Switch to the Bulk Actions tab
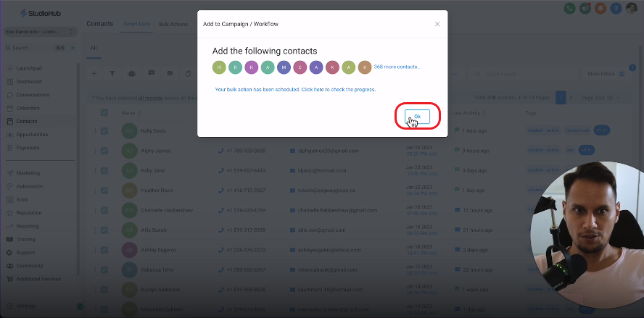This screenshot has width=644, height=318. [173, 25]
